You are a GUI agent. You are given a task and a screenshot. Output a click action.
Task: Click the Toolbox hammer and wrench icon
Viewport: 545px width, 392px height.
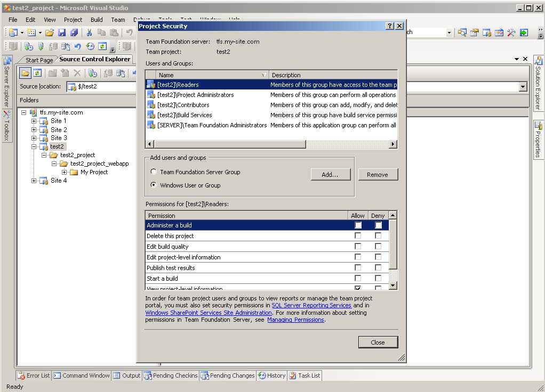tap(511, 32)
